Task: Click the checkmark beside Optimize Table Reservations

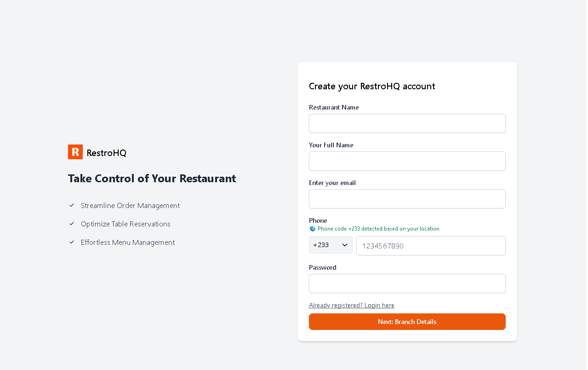Action: pos(72,224)
